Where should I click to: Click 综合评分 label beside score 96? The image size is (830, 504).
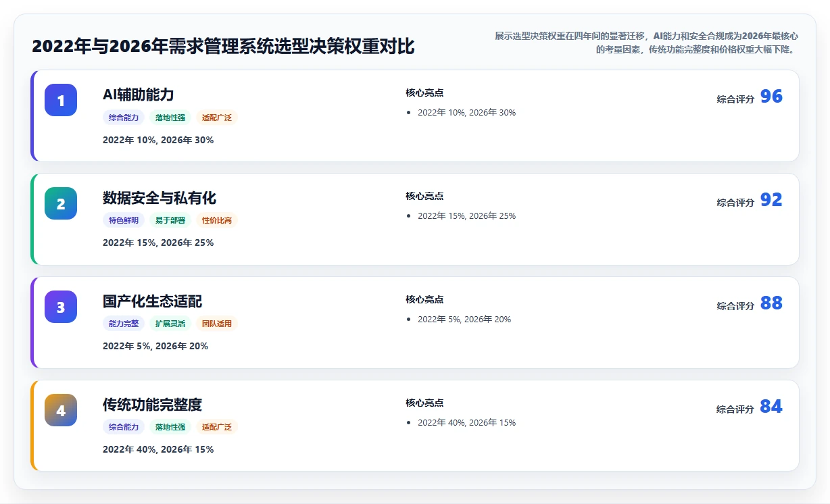pos(735,99)
